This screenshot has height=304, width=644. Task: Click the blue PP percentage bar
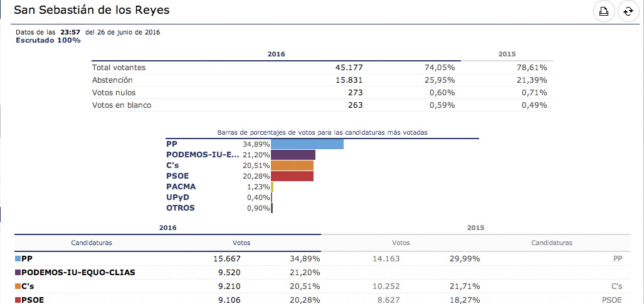307,144
